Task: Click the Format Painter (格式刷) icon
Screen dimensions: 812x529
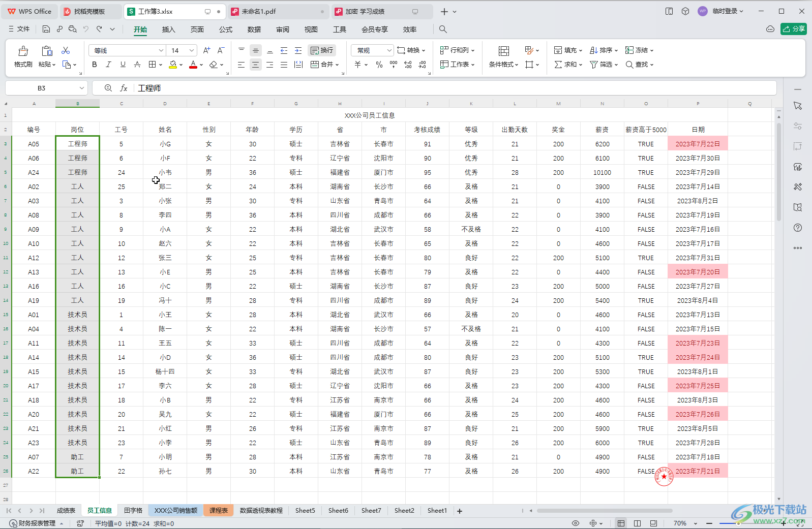Action: click(x=23, y=51)
